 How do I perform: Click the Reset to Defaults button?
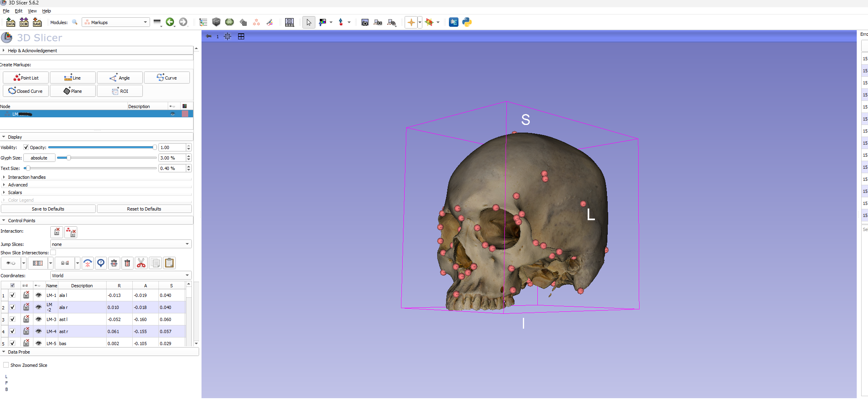tap(144, 209)
